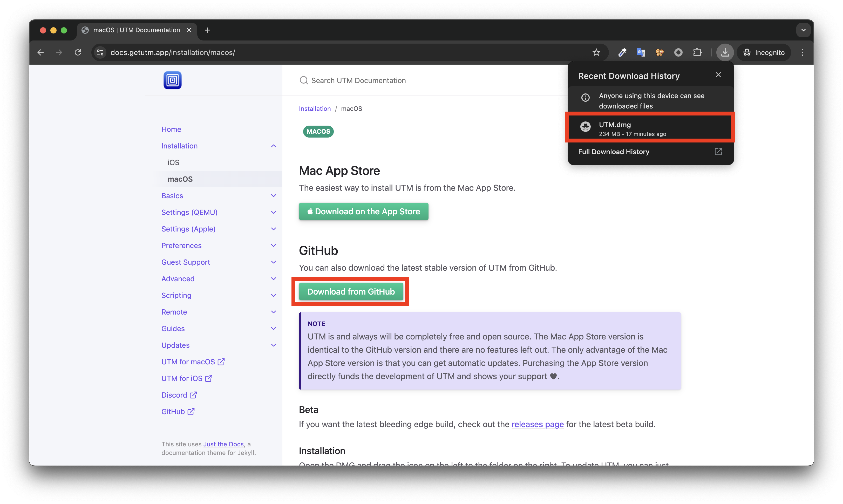Switch to the macOS | UTM Documentation tab
Viewport: 843px width, 504px height.
(x=137, y=30)
